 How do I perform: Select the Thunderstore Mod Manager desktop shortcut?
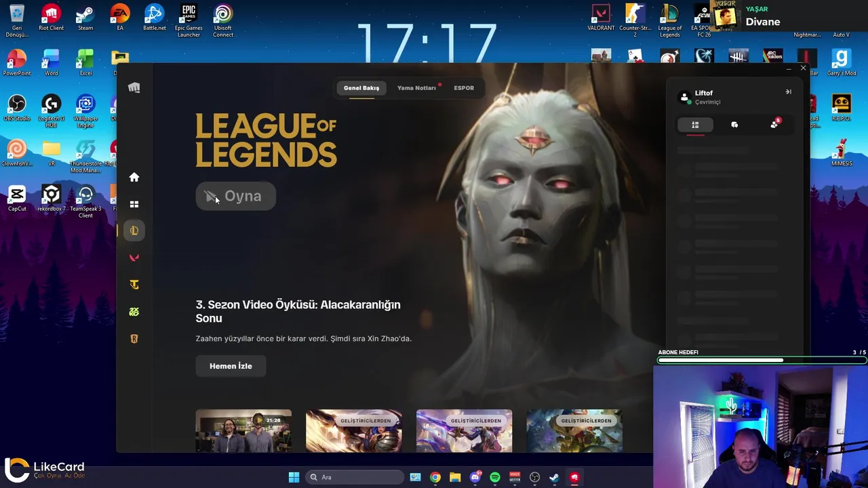85,156
